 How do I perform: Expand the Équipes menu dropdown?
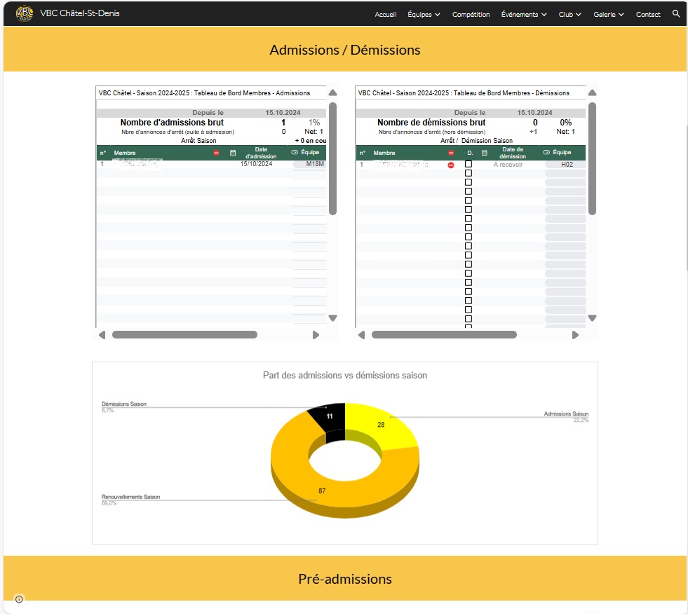click(x=424, y=15)
